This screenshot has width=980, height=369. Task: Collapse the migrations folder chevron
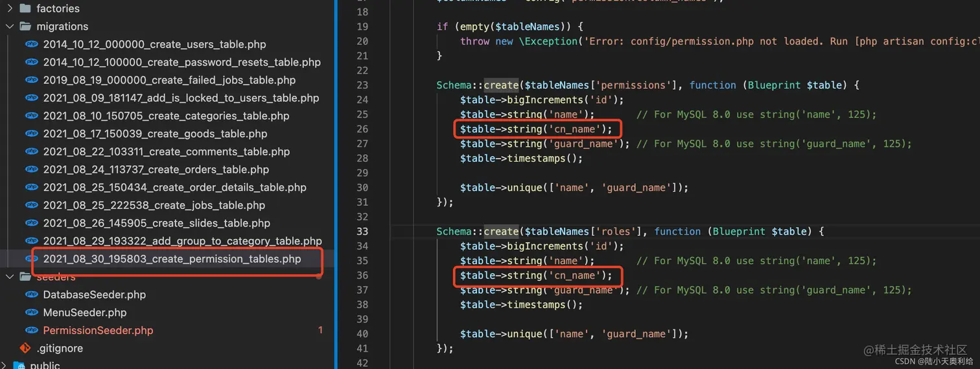(x=8, y=27)
